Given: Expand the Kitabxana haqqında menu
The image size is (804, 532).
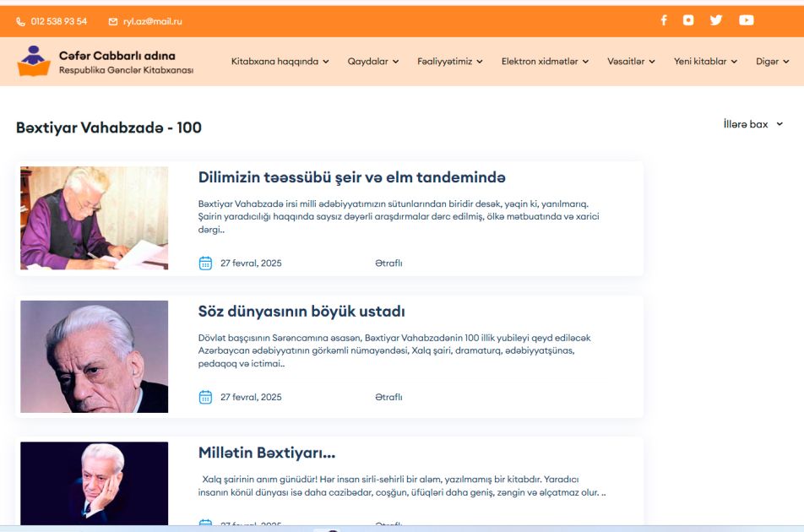Looking at the screenshot, I should click(280, 62).
